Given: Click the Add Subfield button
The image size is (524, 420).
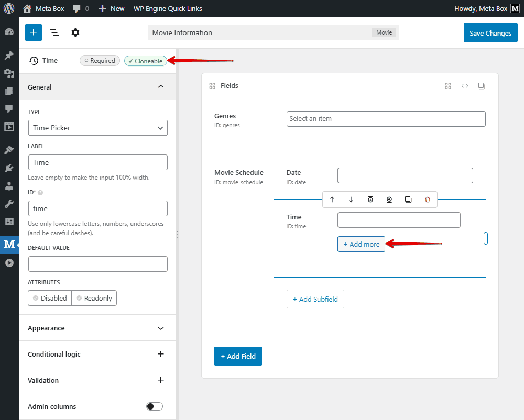Looking at the screenshot, I should click(x=315, y=299).
